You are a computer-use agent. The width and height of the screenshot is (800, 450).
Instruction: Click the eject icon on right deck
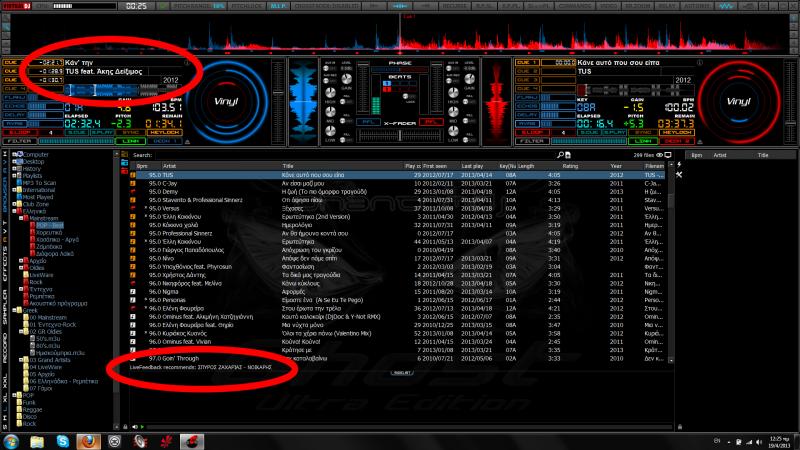pyautogui.click(x=699, y=141)
